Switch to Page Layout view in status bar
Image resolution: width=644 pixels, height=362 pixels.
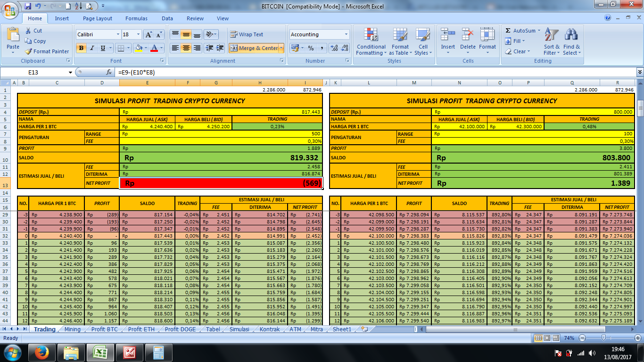pos(547,338)
